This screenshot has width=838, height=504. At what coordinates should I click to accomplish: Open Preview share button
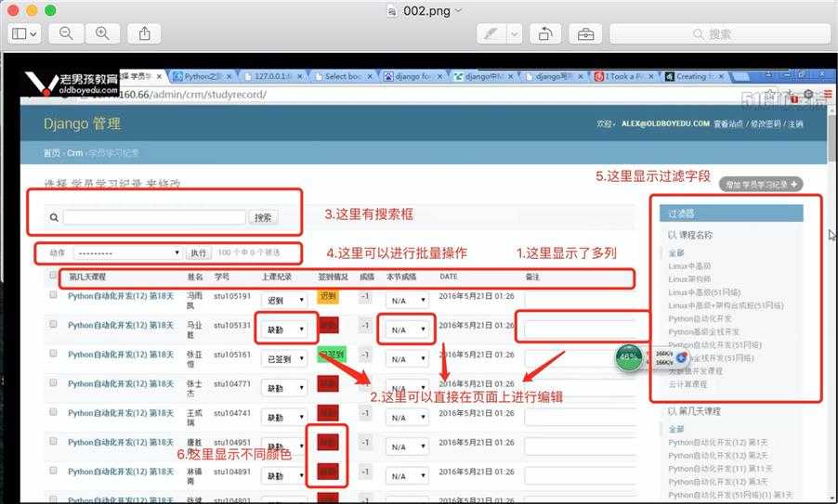[144, 33]
